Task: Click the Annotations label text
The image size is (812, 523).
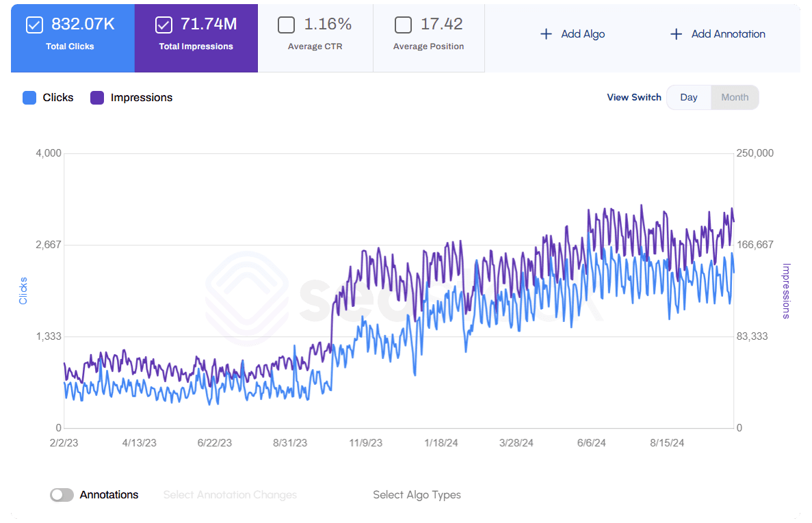Action: pos(109,495)
